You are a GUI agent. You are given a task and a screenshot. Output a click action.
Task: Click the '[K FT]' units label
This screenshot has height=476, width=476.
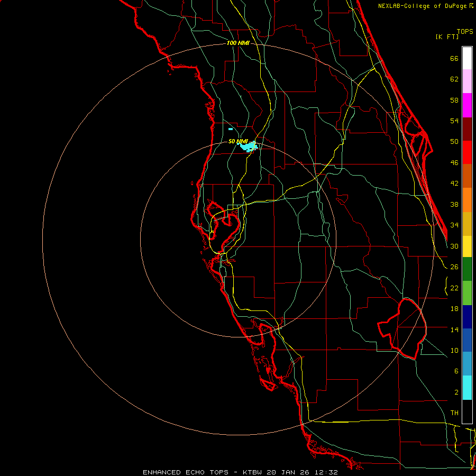447,36
